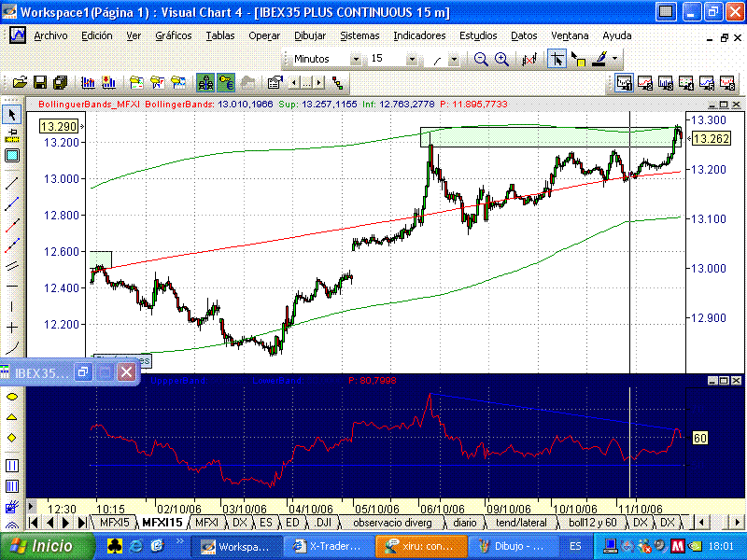This screenshot has width=747, height=560.
Task: Activate workspace page 1 monitor icon
Action: 624,83
